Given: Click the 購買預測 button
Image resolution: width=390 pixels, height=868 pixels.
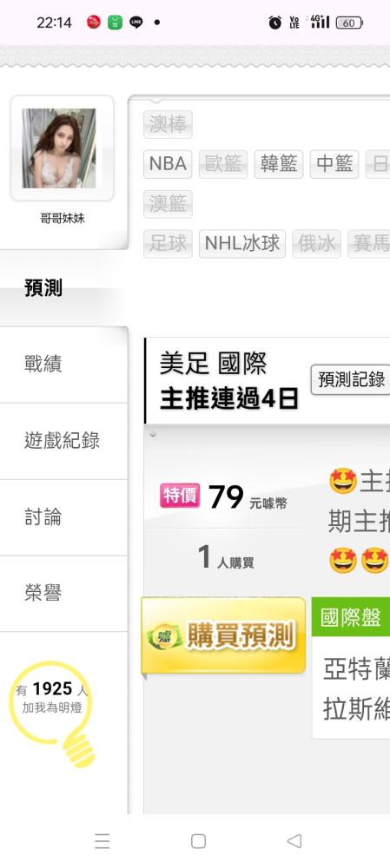Looking at the screenshot, I should [x=223, y=635].
